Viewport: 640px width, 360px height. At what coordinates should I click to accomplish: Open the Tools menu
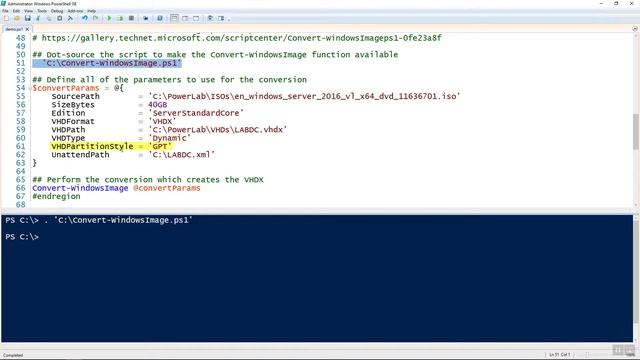[x=42, y=11]
